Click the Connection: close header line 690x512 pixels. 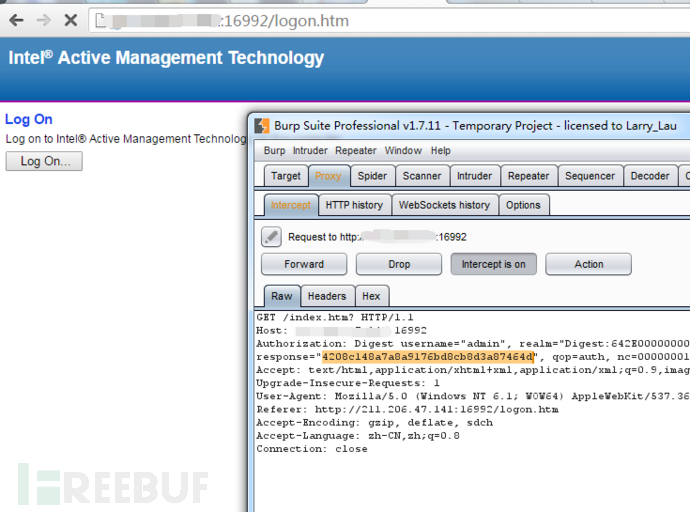pos(312,449)
